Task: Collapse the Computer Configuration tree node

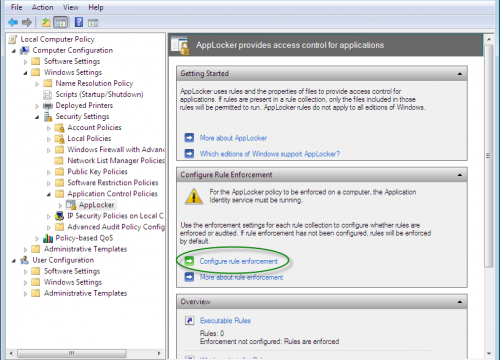Action: coord(14,51)
